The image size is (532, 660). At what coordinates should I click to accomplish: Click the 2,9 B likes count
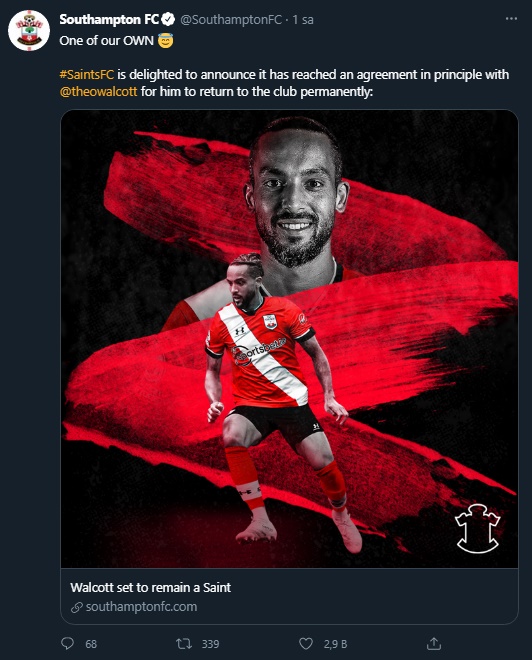335,644
